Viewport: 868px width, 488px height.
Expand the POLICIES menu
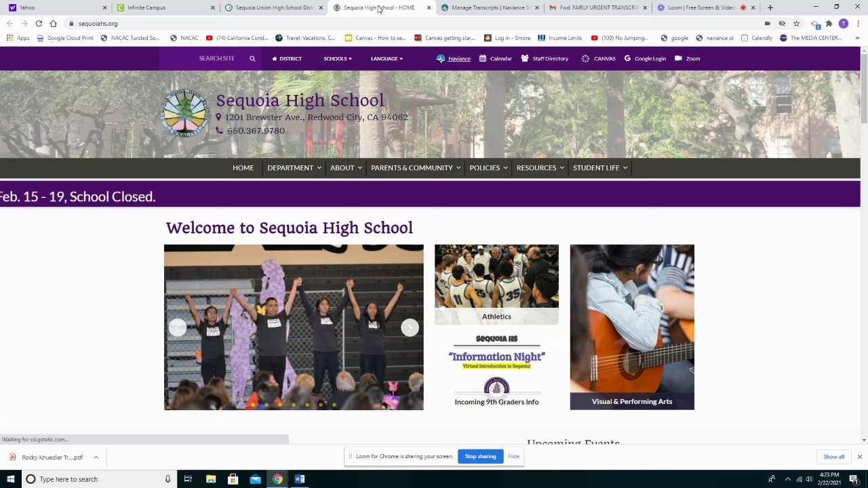pos(488,167)
